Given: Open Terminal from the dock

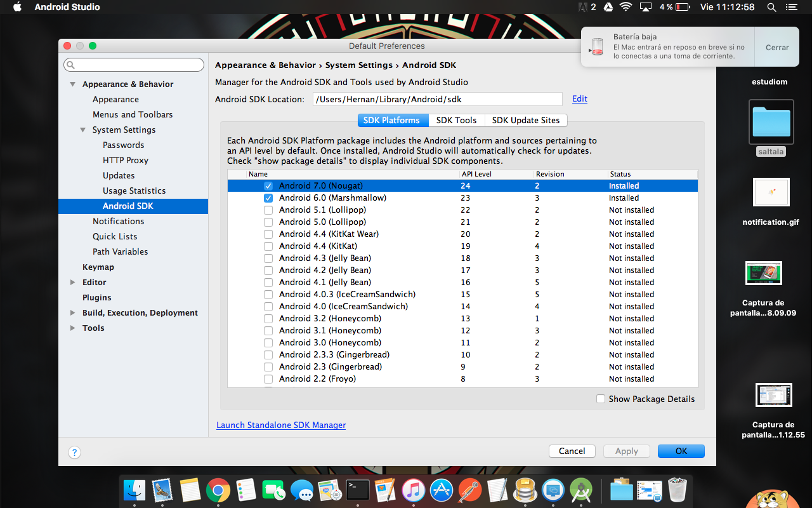Looking at the screenshot, I should pyautogui.click(x=357, y=490).
